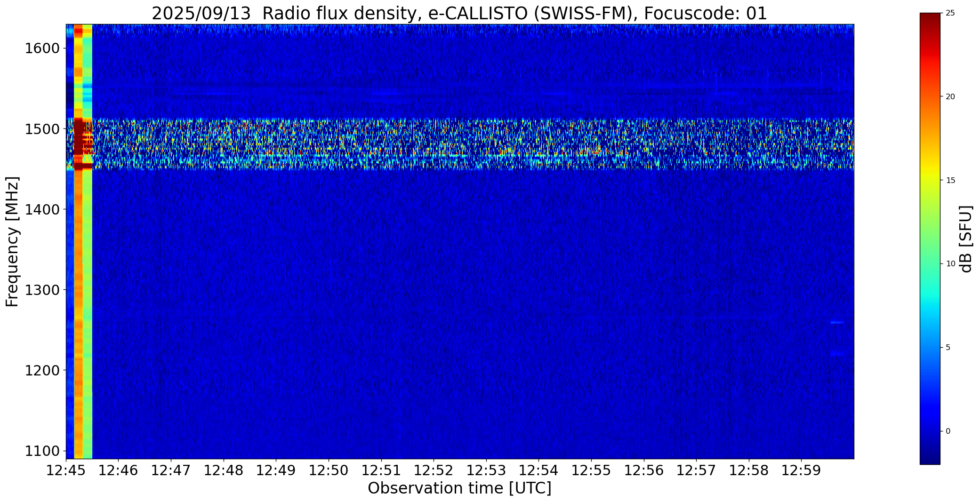Viewport: 980px width, 502px height.
Task: Click the 12:52 time tick label
Action: (434, 470)
